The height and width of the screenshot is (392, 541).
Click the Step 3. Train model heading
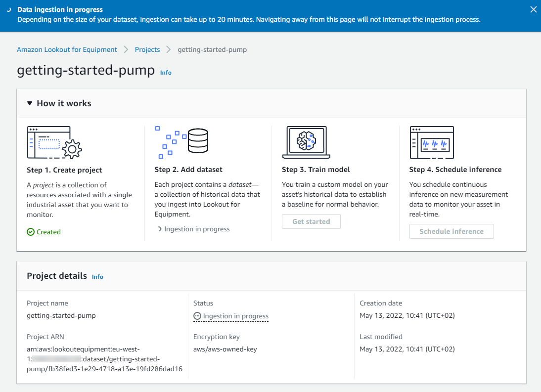[x=316, y=170]
